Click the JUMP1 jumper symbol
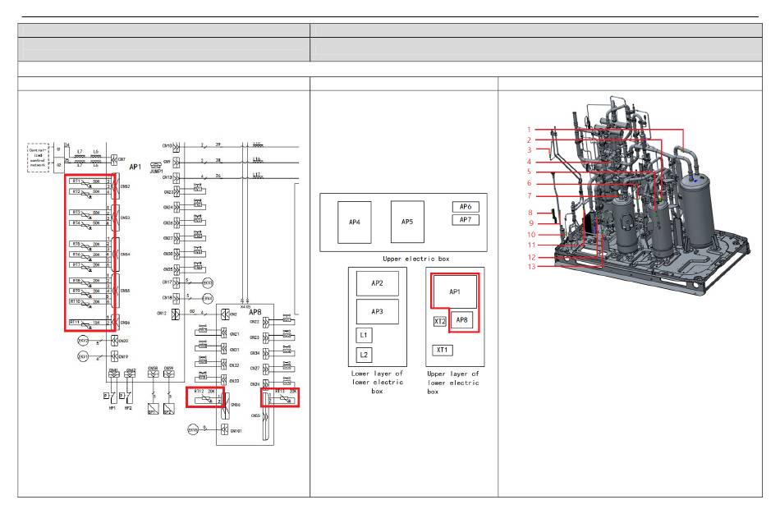The height and width of the screenshot is (532, 780). point(157,164)
